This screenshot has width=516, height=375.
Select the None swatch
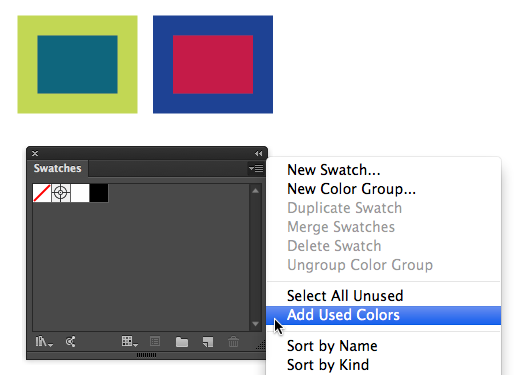[x=42, y=193]
